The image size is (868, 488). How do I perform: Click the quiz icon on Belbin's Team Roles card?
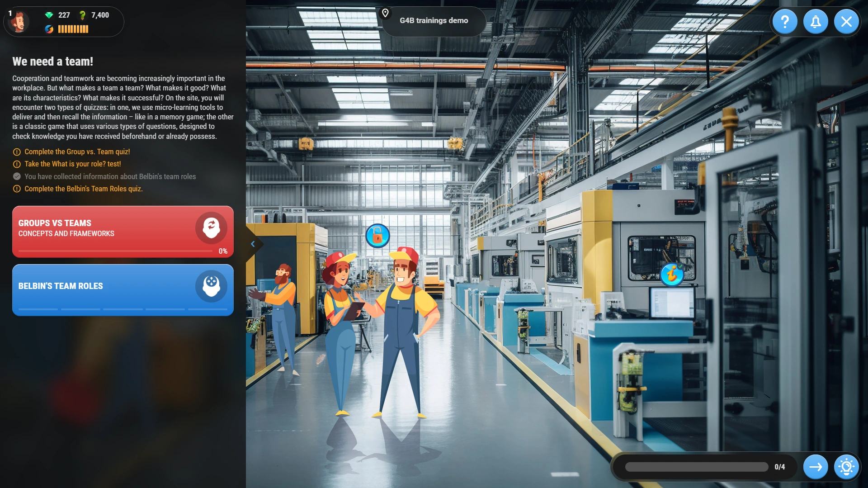pyautogui.click(x=211, y=287)
